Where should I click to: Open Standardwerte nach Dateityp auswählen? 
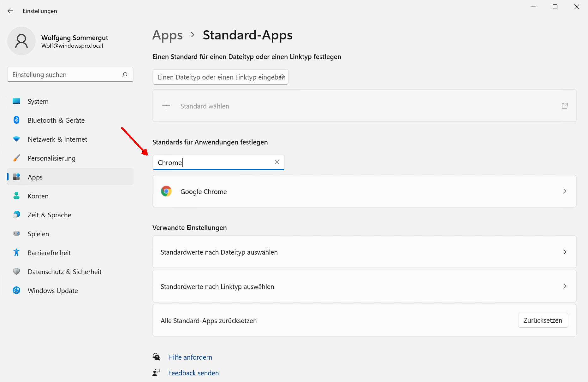(x=363, y=252)
